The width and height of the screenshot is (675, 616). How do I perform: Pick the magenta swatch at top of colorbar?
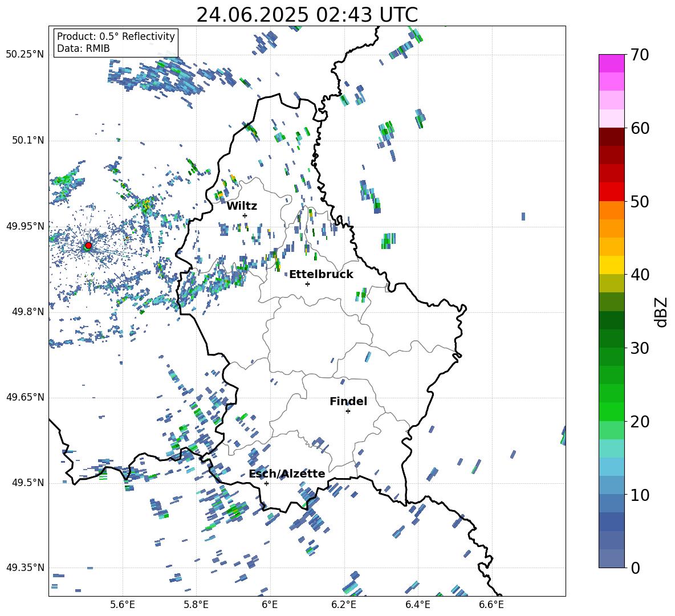[611, 63]
